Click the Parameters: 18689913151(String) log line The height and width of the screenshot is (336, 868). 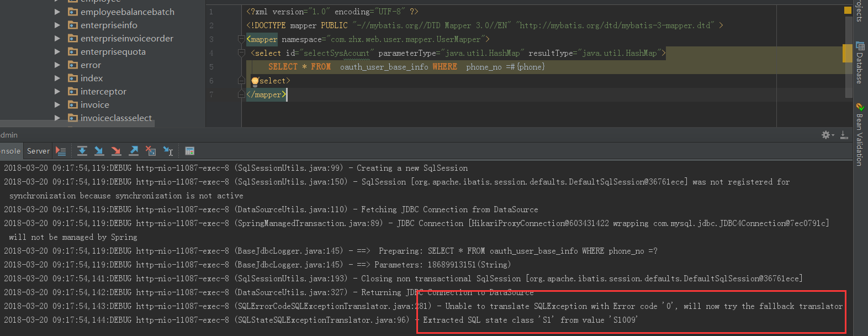pos(257,265)
